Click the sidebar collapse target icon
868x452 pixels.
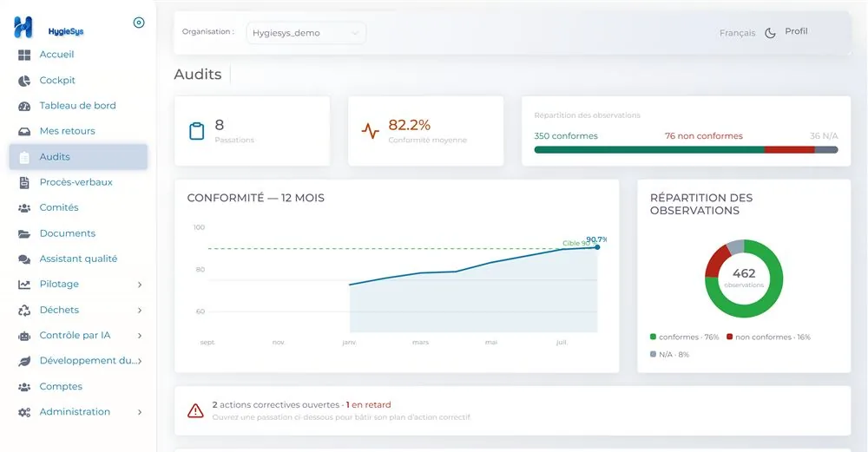(139, 23)
